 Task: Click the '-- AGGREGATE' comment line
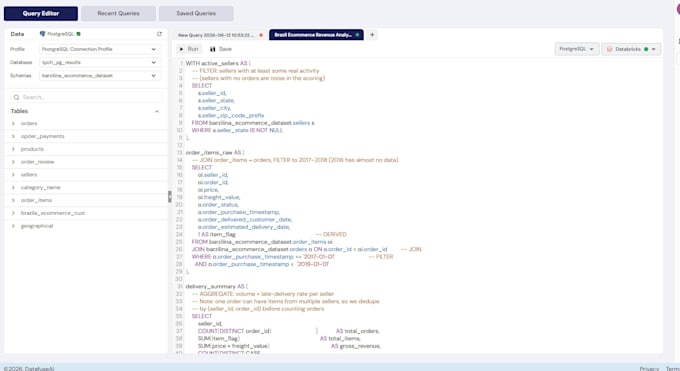tap(263, 294)
